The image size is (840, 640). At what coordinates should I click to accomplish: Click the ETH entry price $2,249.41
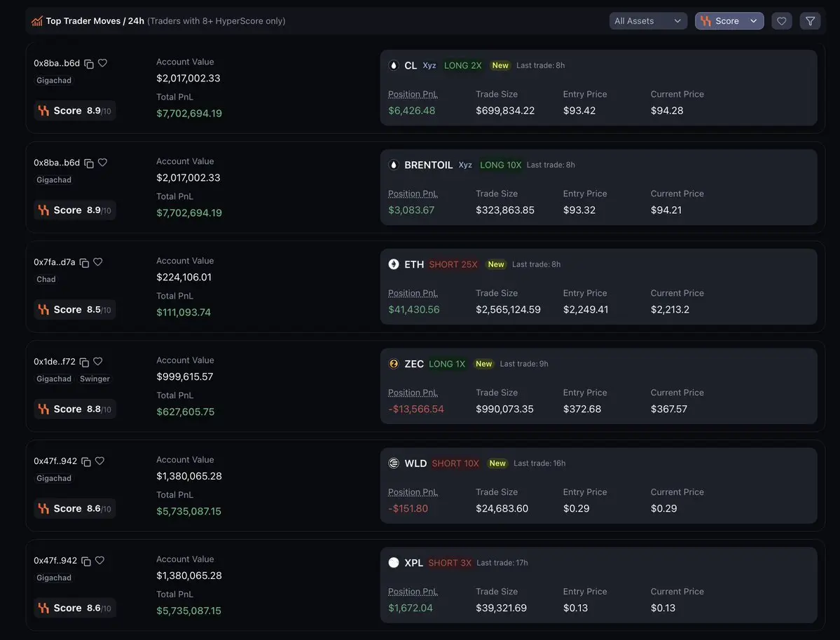point(586,310)
